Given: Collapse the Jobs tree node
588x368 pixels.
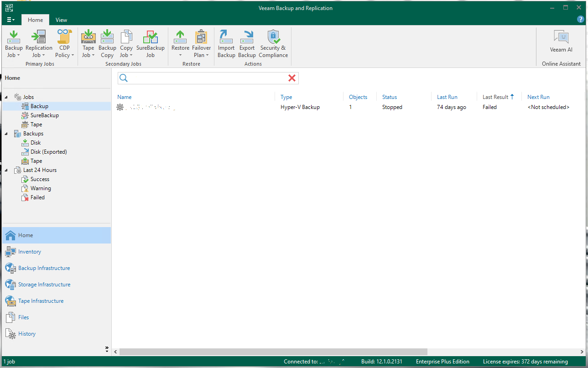Looking at the screenshot, I should point(6,97).
